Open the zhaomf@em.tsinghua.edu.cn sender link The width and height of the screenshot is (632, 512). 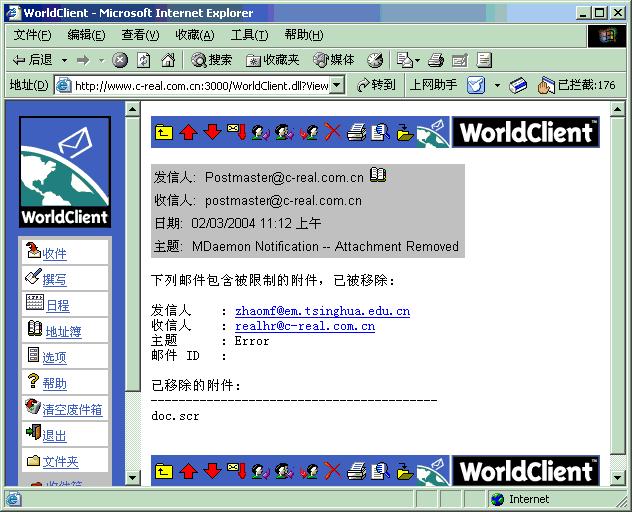click(x=322, y=311)
